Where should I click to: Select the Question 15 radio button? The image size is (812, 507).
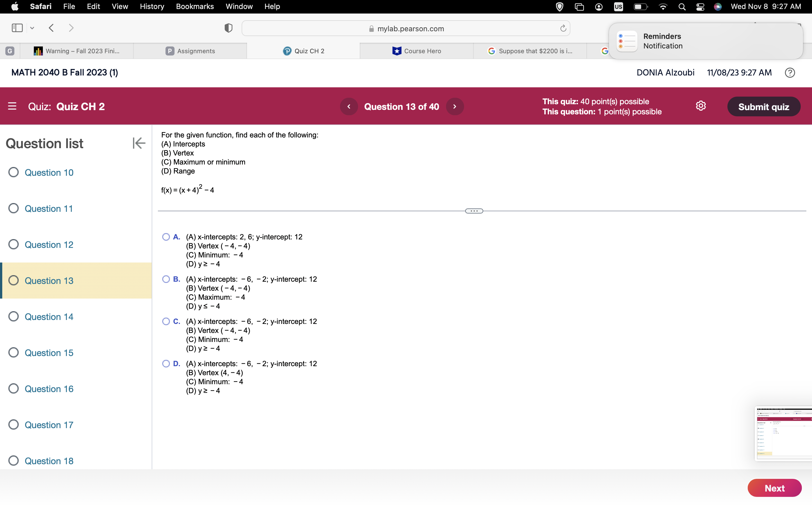[14, 352]
